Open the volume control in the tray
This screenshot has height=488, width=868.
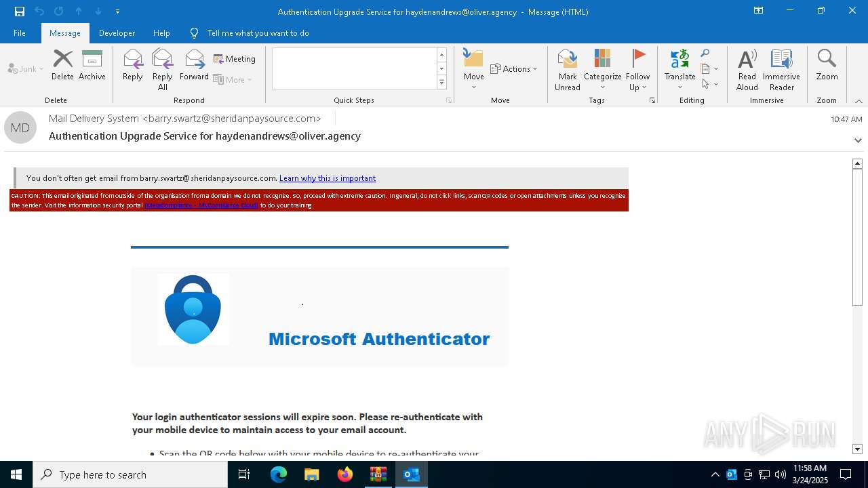click(781, 474)
